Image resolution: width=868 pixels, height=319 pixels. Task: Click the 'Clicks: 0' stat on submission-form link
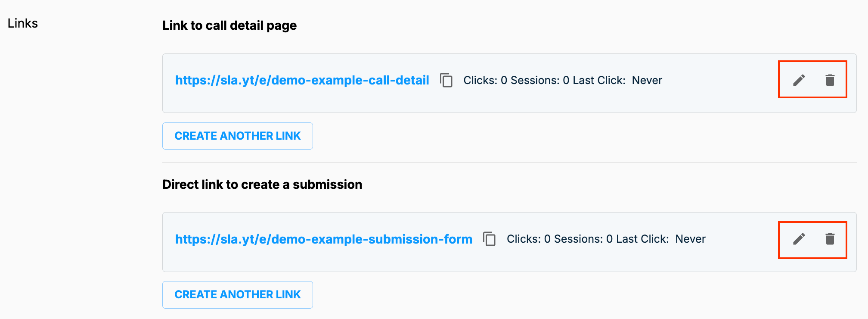point(529,239)
